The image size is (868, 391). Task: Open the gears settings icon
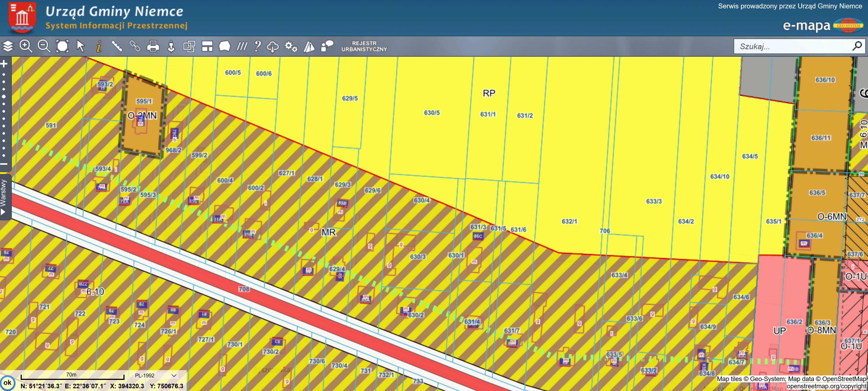pyautogui.click(x=291, y=46)
